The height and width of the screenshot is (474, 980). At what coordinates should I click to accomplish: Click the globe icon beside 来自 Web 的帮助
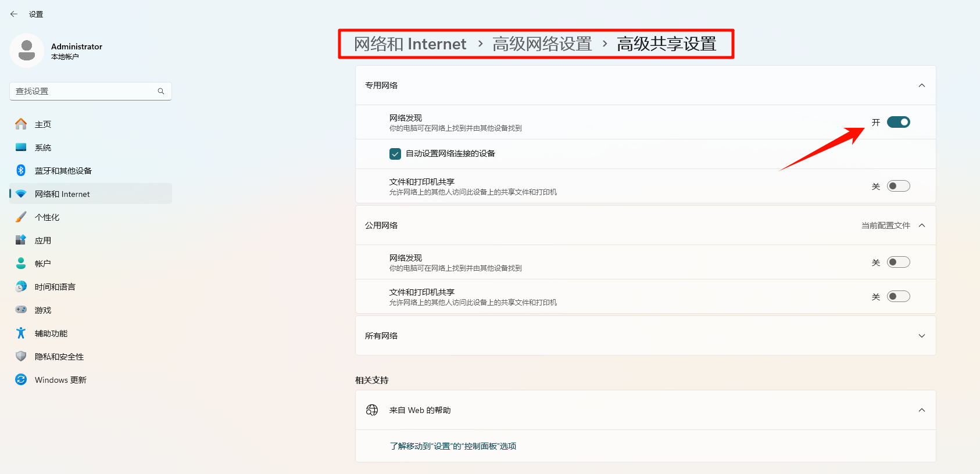[372, 410]
